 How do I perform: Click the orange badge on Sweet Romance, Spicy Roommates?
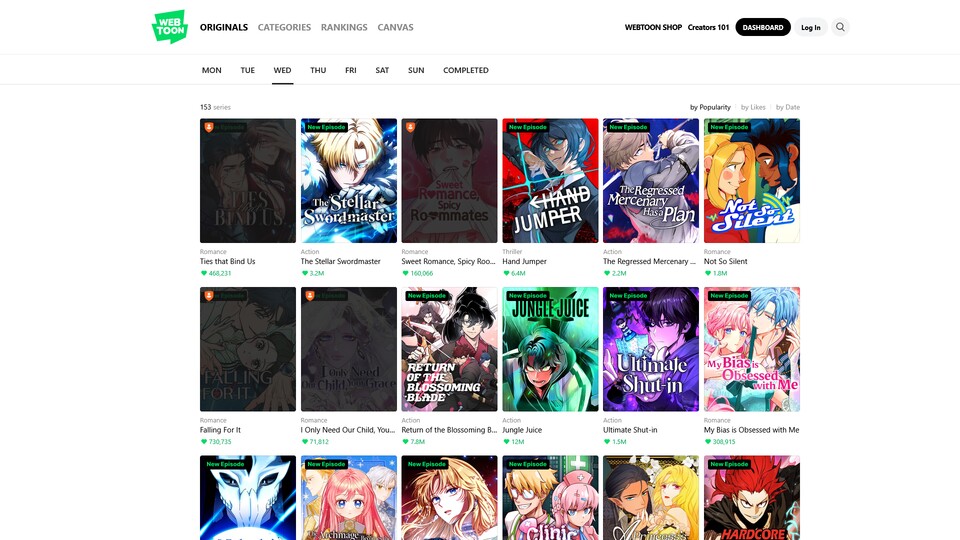tap(410, 127)
